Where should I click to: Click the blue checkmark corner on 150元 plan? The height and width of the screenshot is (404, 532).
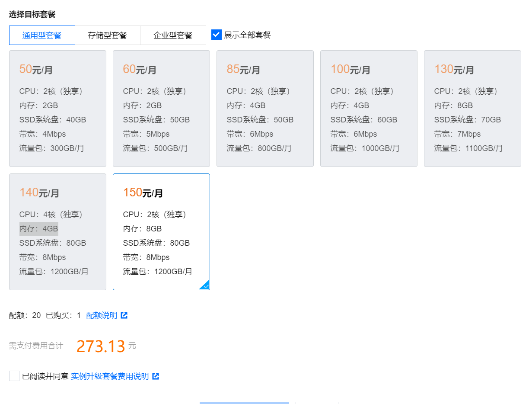[x=205, y=285]
